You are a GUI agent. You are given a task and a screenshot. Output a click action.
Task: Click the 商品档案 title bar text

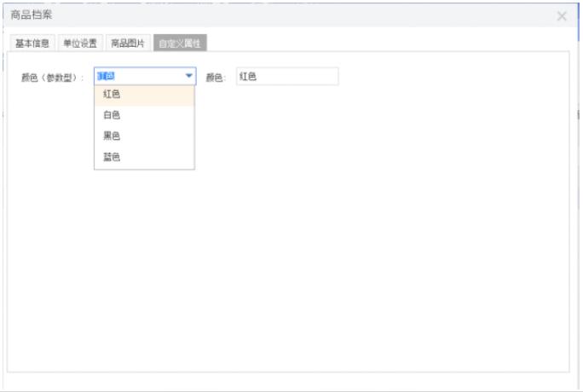point(32,14)
